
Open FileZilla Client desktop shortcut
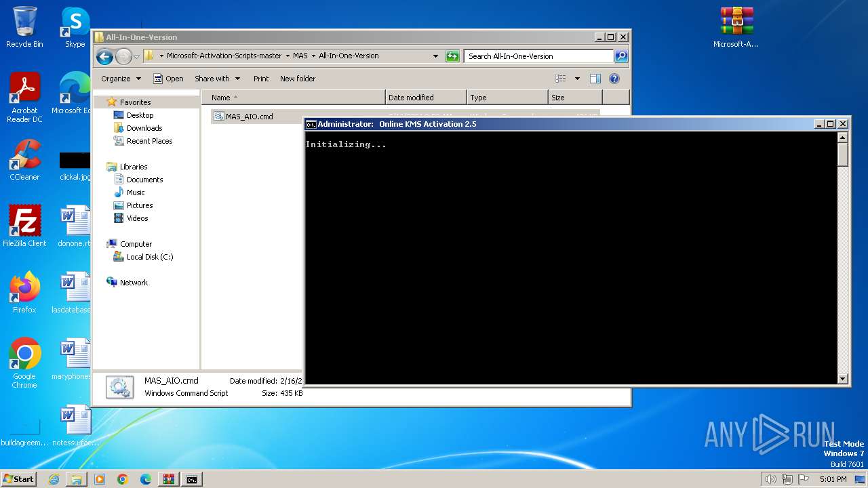click(x=24, y=226)
